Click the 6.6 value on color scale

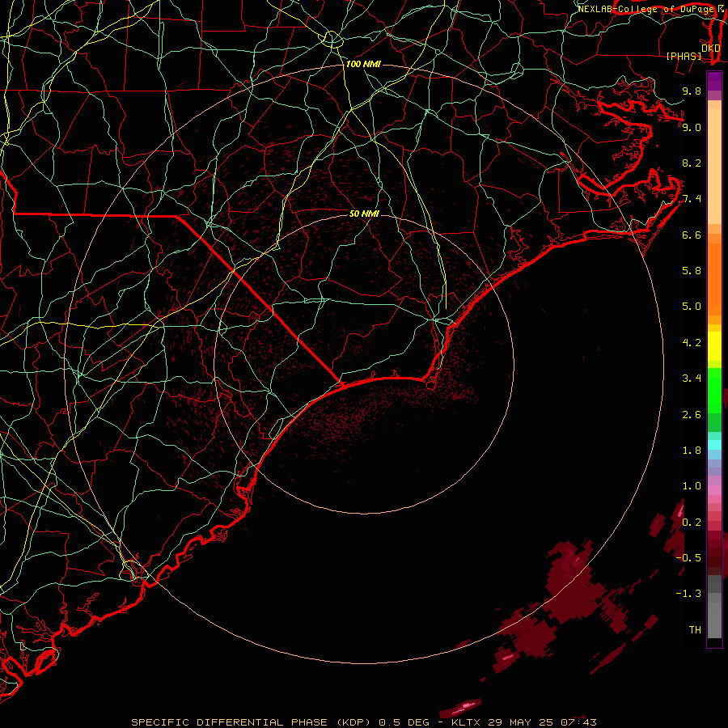(x=692, y=235)
